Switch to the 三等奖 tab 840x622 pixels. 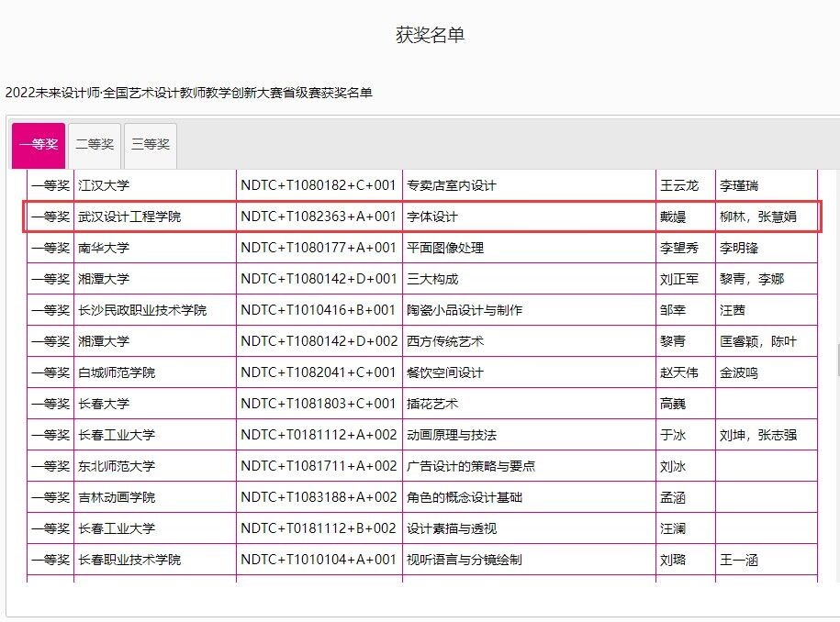pyautogui.click(x=151, y=145)
